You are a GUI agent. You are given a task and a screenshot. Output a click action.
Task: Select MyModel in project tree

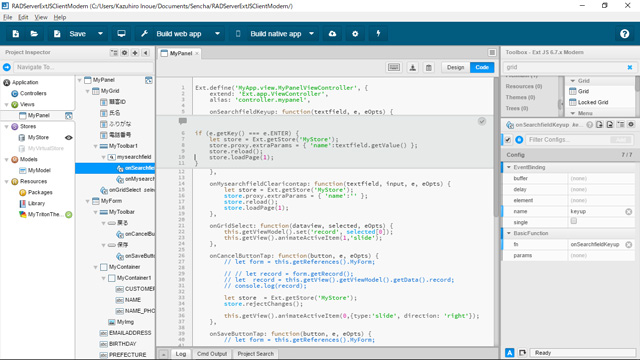click(39, 171)
